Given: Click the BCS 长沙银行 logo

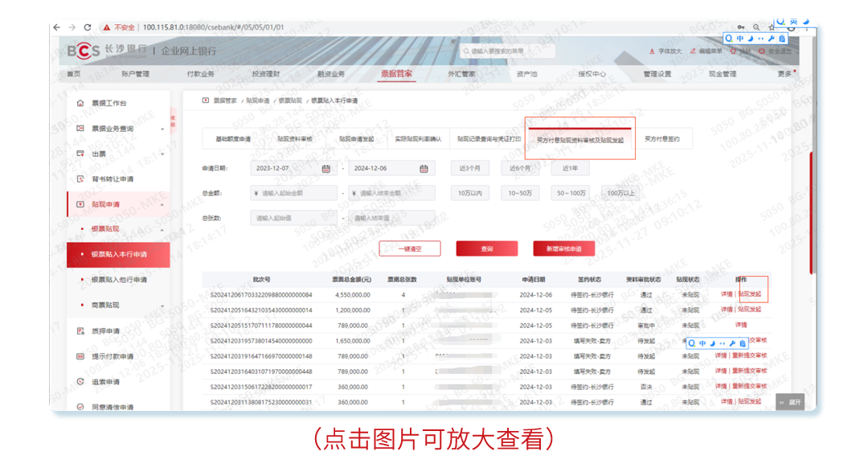Looking at the screenshot, I should tap(107, 51).
